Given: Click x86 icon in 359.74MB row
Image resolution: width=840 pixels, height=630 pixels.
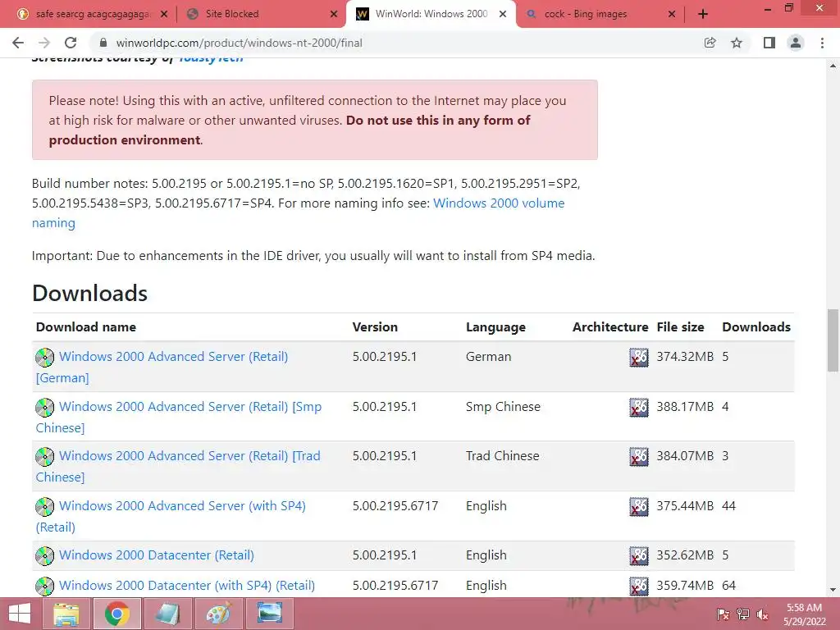Looking at the screenshot, I should click(x=638, y=586).
